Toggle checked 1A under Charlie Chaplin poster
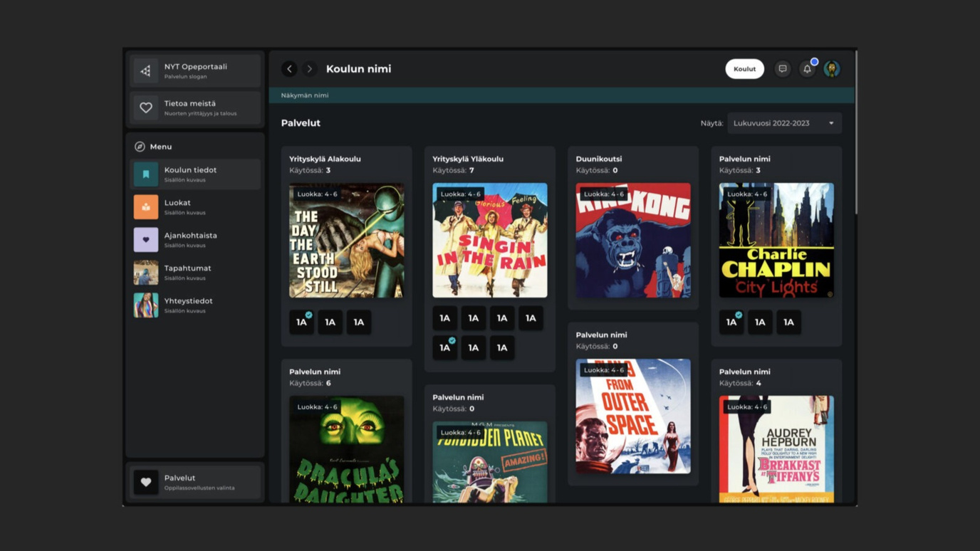Viewport: 980px width, 551px height. coord(731,322)
